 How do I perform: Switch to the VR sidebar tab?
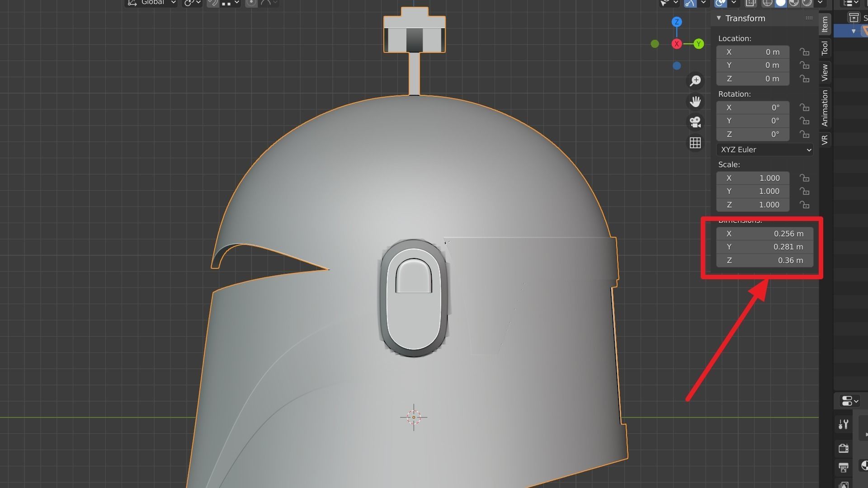[x=825, y=140]
